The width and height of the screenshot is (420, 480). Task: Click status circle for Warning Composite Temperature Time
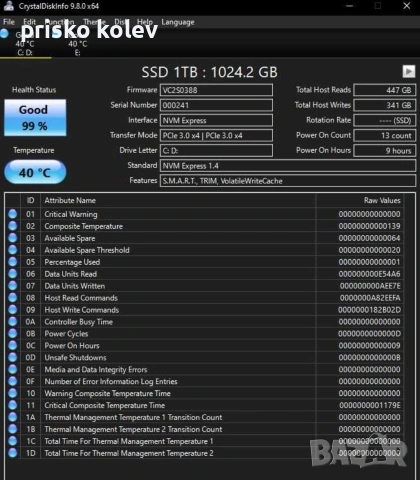[13, 393]
